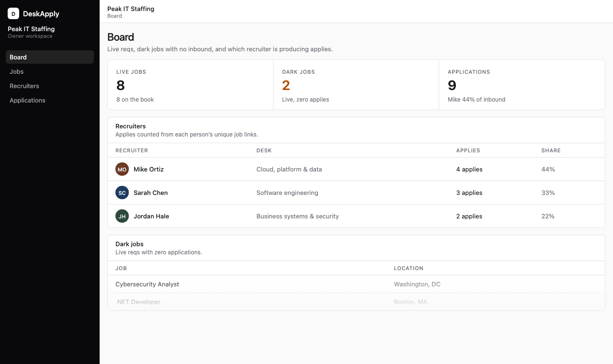Click the DeskApply logo icon

point(13,13)
